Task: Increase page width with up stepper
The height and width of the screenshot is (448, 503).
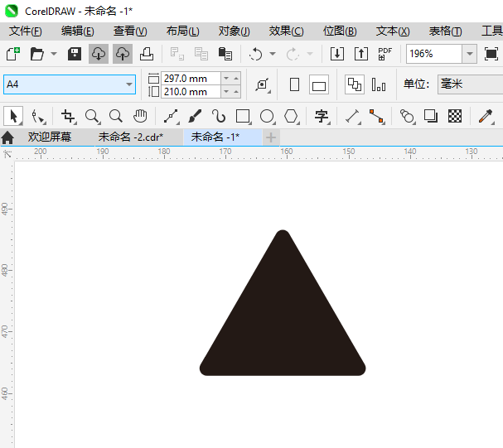Action: point(236,78)
